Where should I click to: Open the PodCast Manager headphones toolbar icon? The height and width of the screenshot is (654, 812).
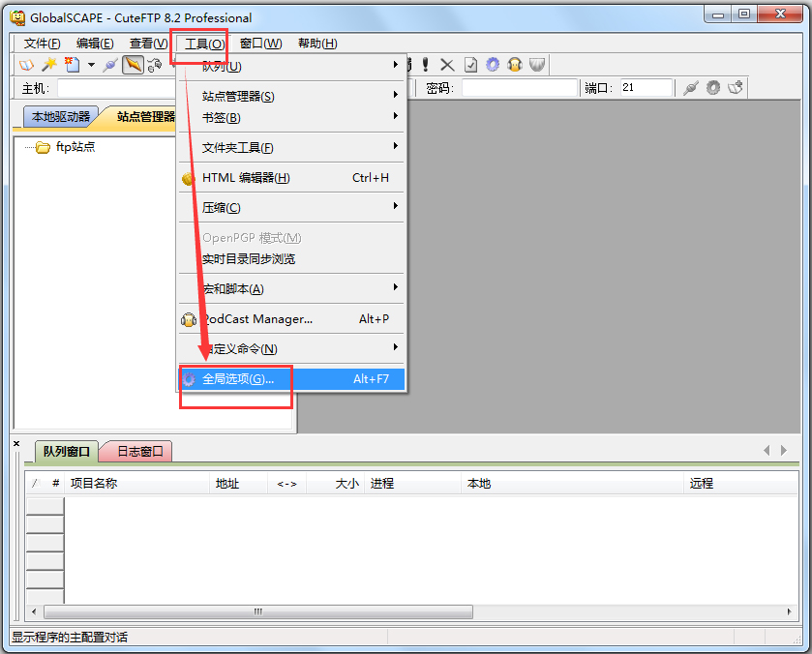click(x=515, y=65)
